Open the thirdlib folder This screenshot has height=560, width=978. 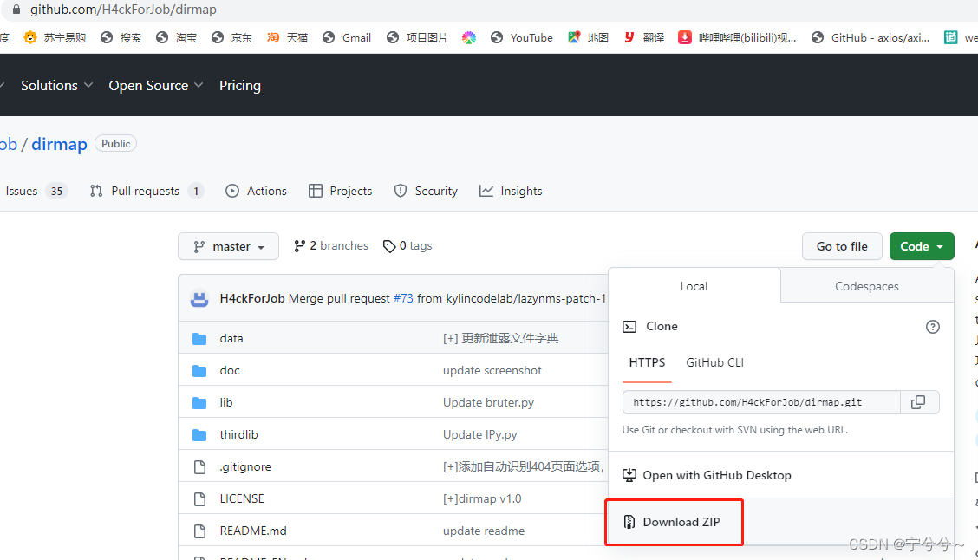[239, 434]
